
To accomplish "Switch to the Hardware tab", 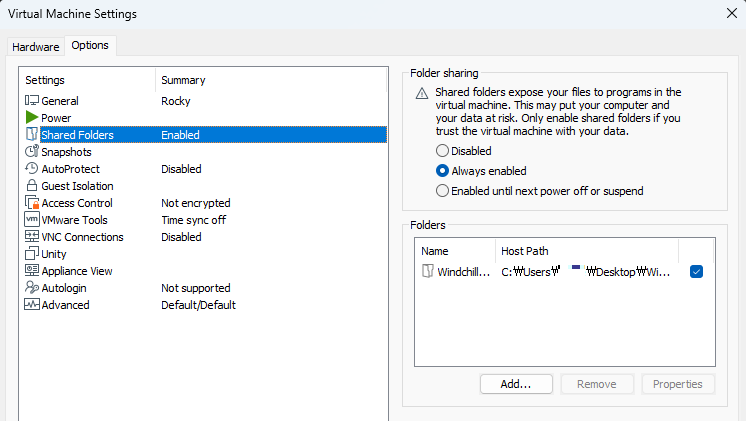I will [36, 47].
